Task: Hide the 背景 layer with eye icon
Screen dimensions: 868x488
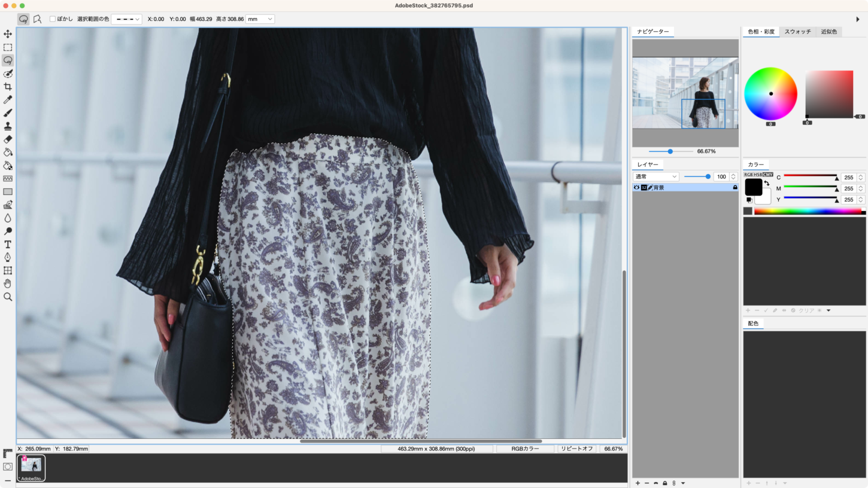Action: [636, 188]
